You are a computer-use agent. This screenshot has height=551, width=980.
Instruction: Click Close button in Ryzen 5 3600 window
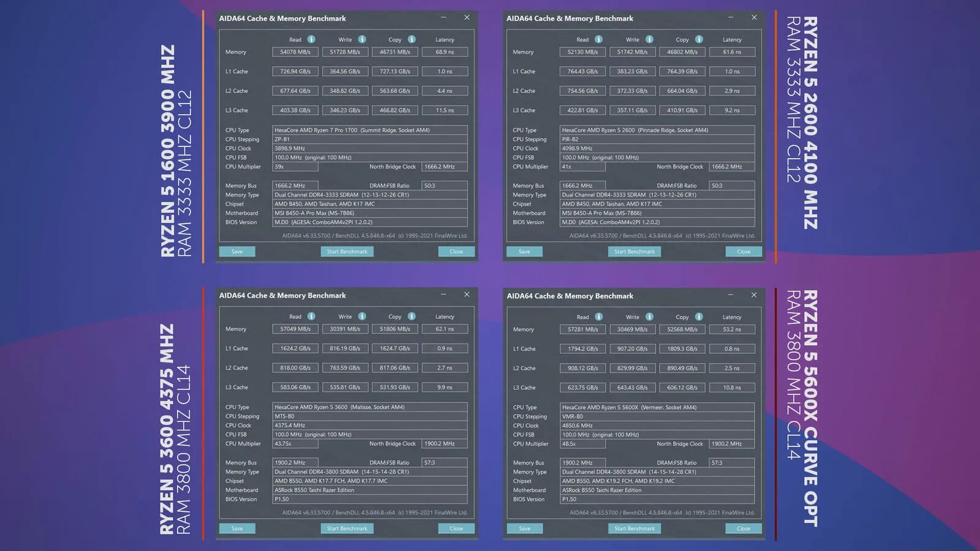coord(456,528)
